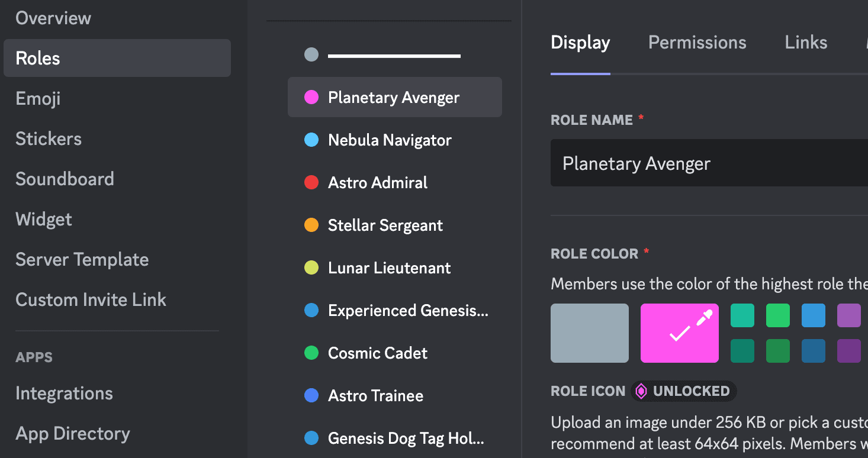
Task: Select the Lunar Lieutenant role
Action: point(395,267)
